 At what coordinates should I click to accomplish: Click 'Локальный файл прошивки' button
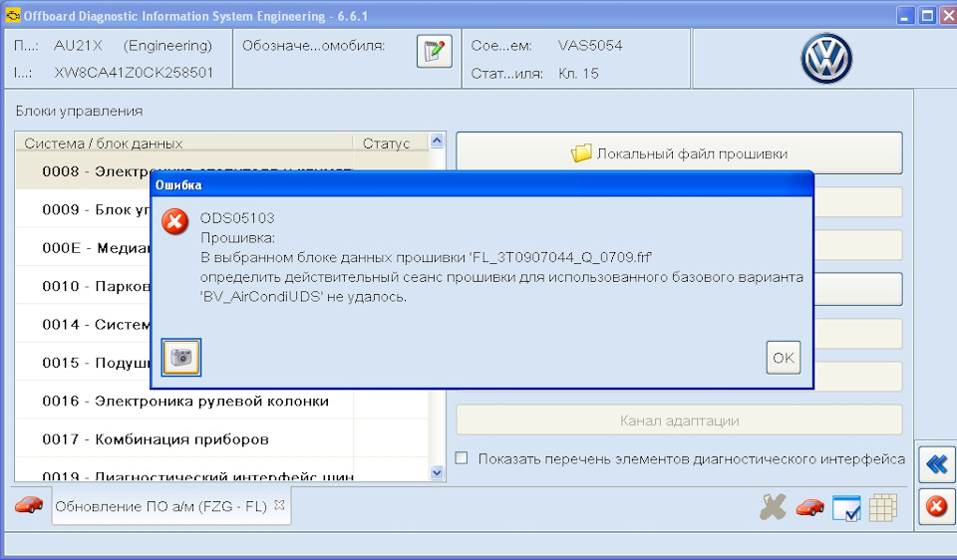679,153
